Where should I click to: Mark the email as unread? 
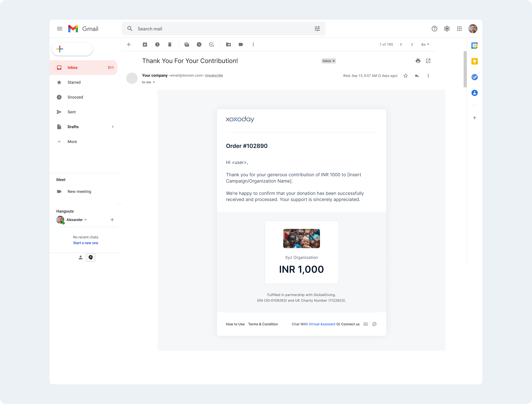(187, 44)
